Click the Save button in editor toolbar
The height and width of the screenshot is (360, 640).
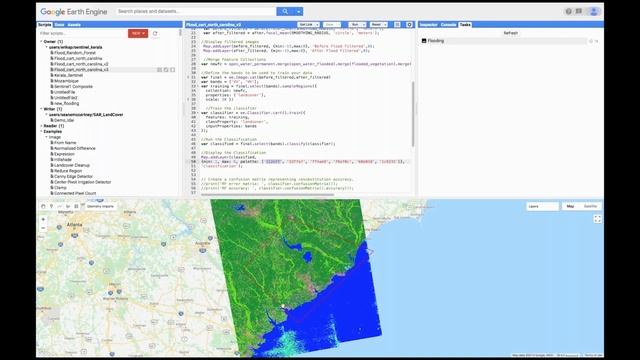[331, 25]
